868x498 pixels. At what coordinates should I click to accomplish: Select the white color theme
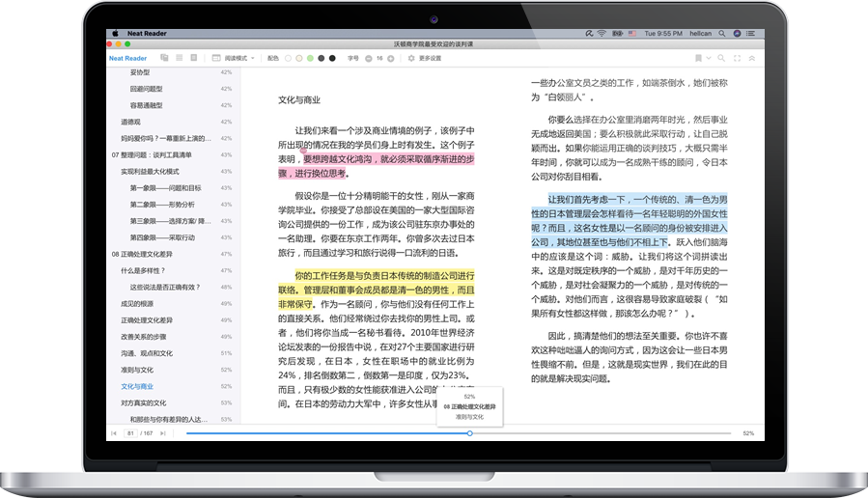tap(287, 58)
